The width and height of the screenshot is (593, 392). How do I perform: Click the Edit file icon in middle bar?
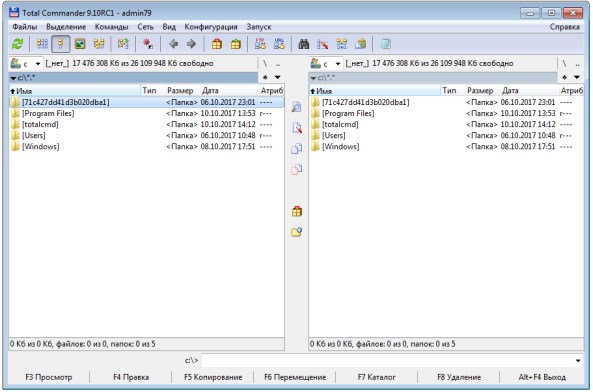click(x=296, y=128)
